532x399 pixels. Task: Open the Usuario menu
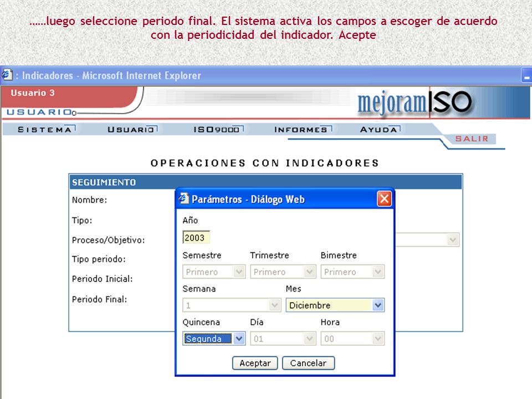132,130
